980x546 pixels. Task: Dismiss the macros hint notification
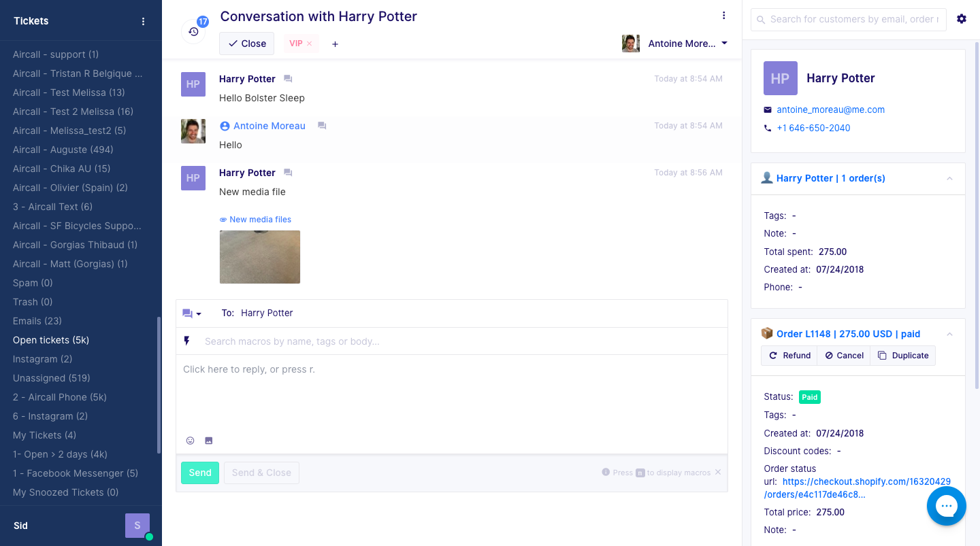[717, 472]
